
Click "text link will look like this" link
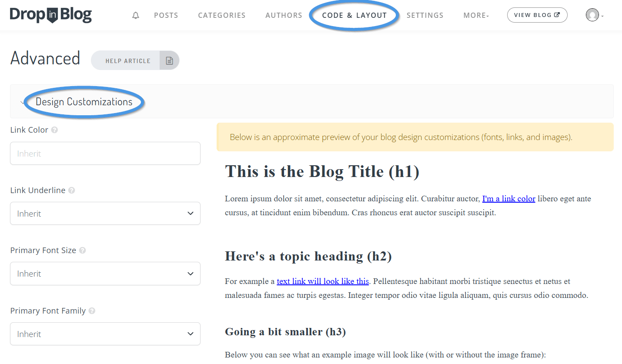323,281
